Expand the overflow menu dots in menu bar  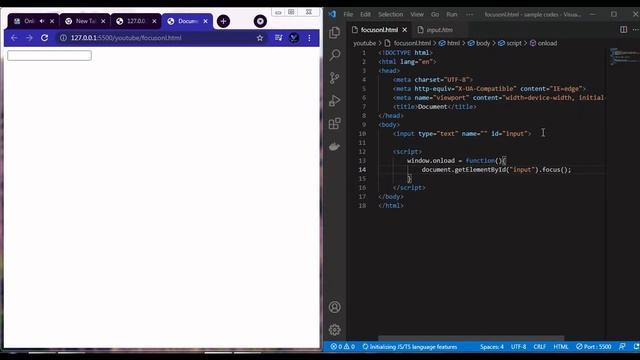pos(470,14)
